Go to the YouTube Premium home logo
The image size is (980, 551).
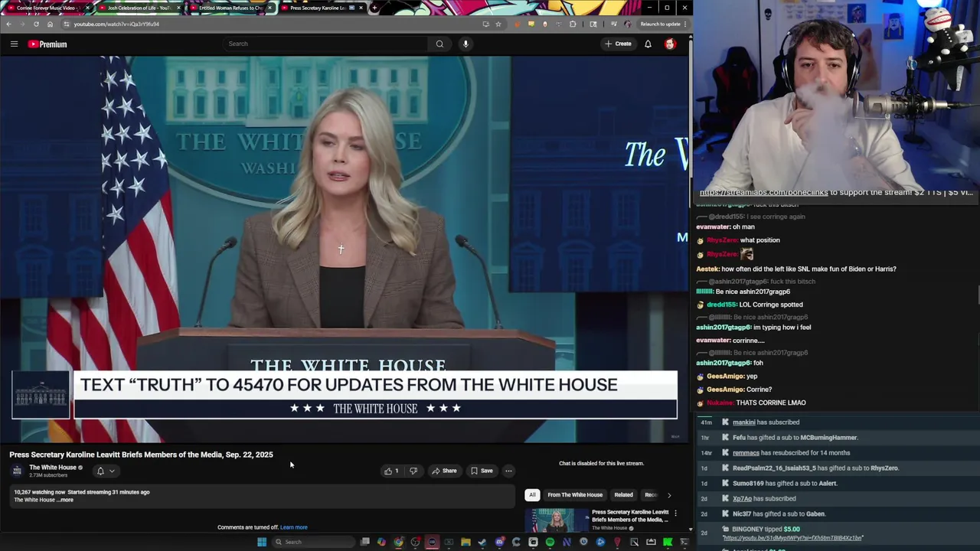coord(47,44)
